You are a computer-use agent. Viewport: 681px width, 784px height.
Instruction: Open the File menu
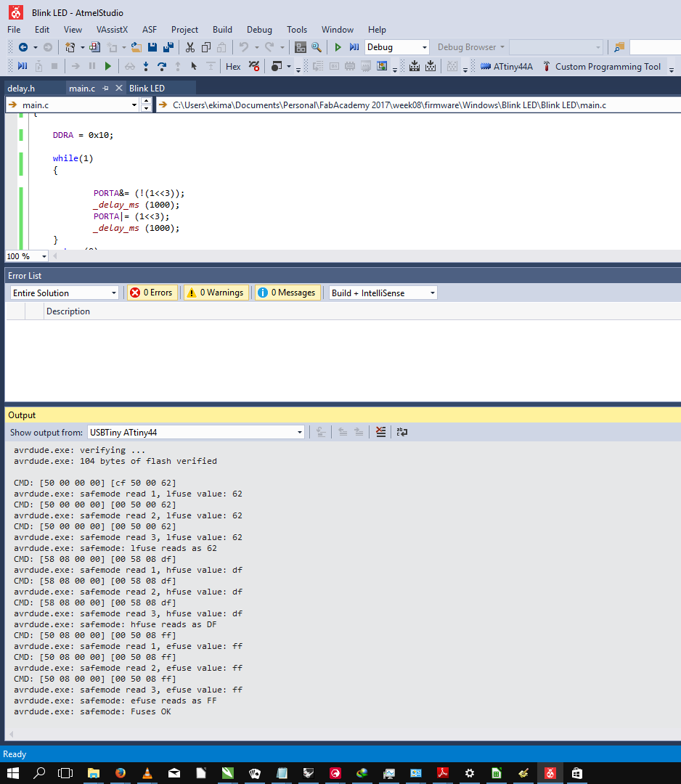click(14, 30)
